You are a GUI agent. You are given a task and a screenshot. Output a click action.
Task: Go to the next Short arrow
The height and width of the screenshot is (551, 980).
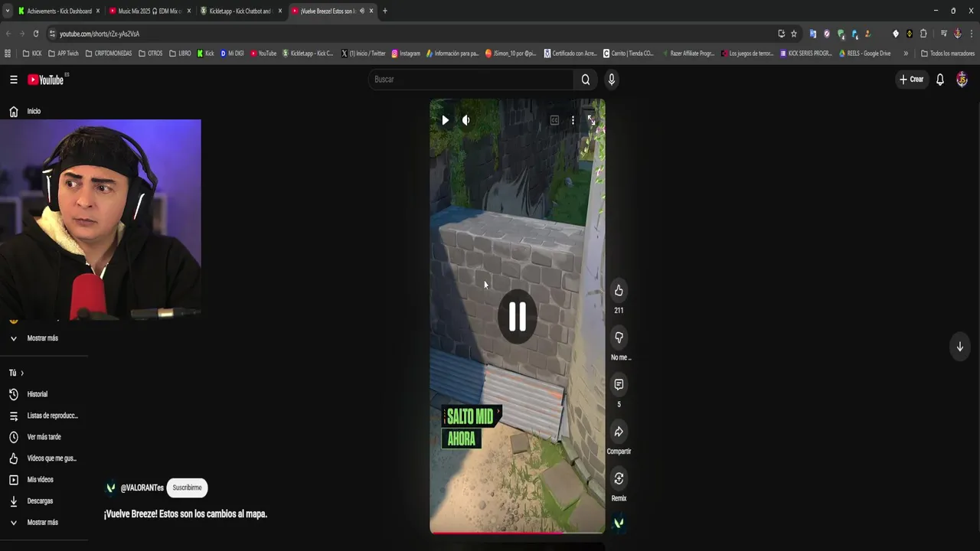(959, 347)
